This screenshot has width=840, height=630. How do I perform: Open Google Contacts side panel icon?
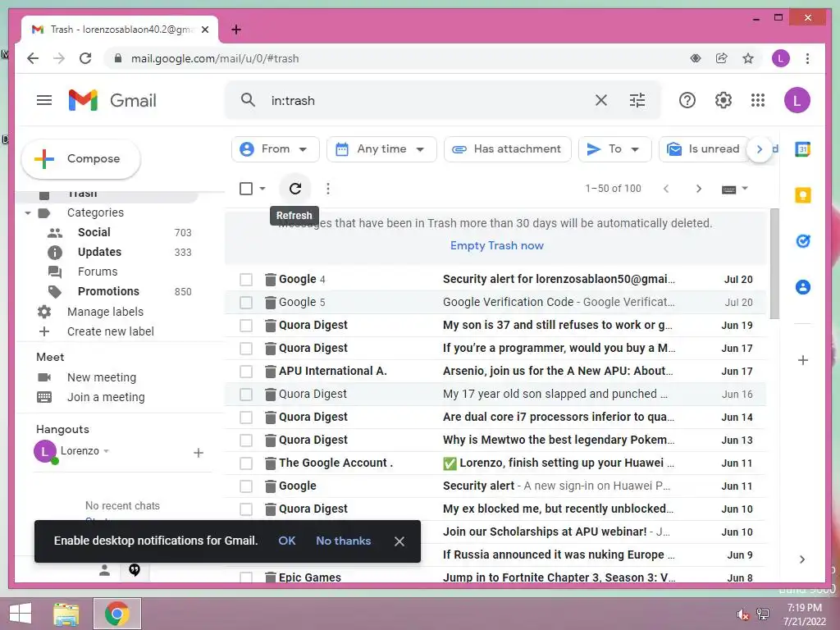point(802,287)
